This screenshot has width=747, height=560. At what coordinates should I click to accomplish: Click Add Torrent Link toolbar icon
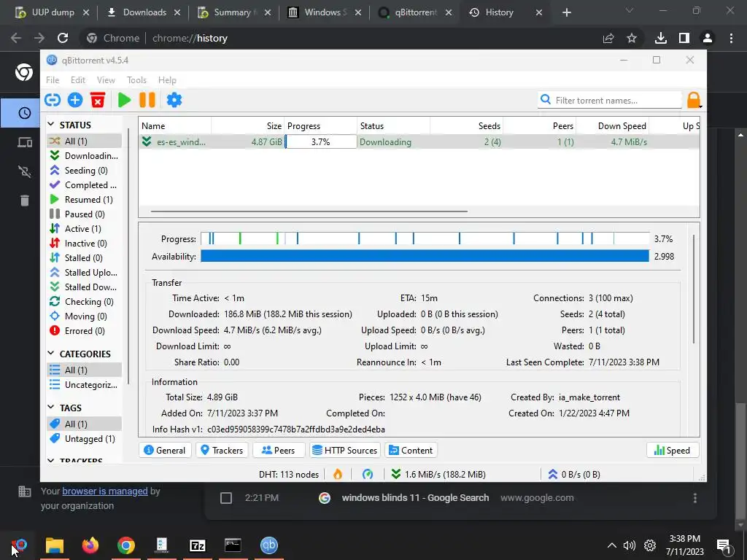pyautogui.click(x=53, y=100)
